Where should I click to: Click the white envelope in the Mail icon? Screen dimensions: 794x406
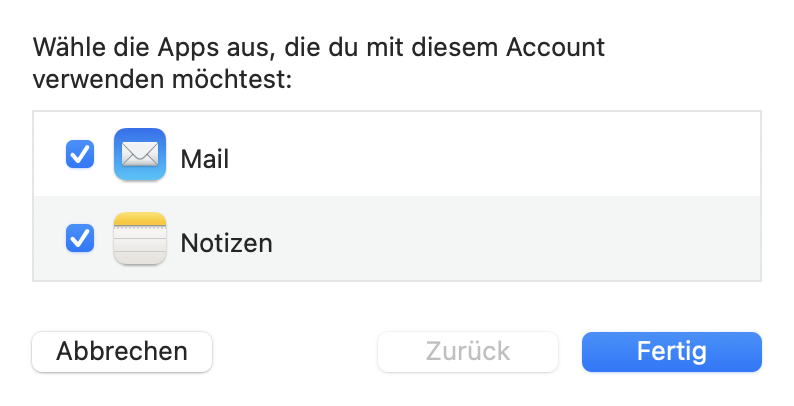point(140,155)
